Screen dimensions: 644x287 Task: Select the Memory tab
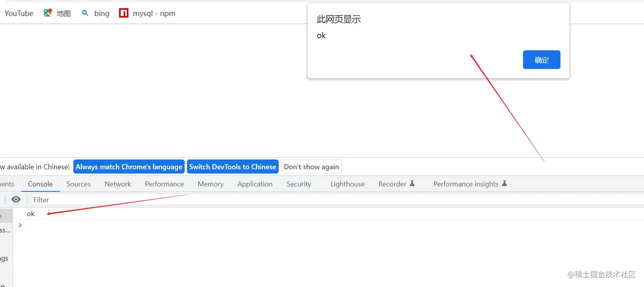(x=210, y=184)
